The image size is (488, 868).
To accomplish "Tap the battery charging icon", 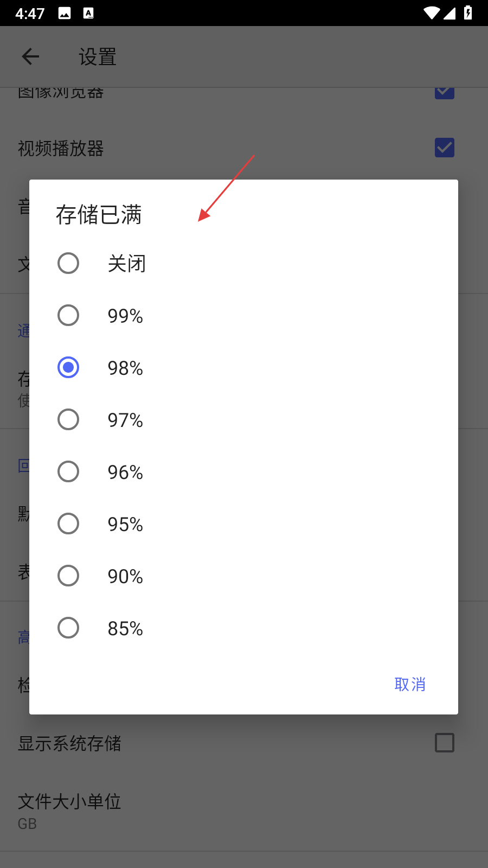I will 468,13.
